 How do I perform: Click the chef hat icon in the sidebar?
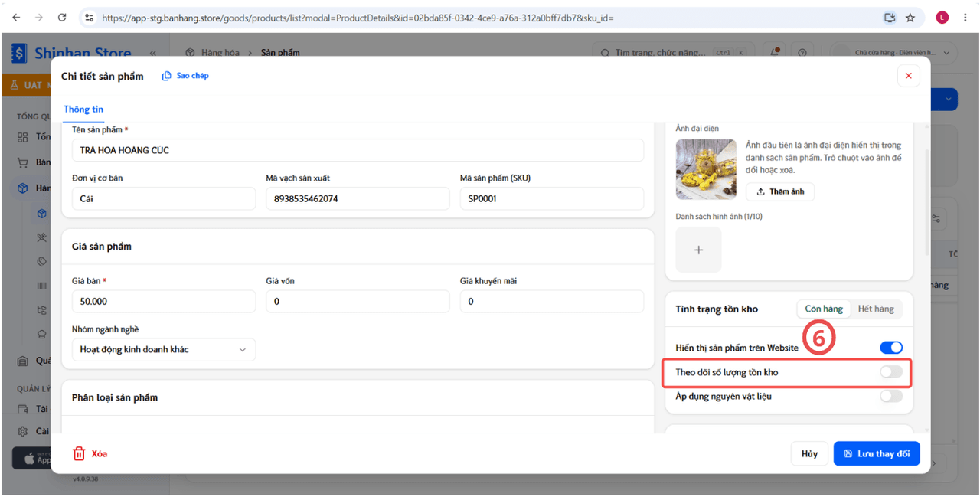(x=42, y=335)
